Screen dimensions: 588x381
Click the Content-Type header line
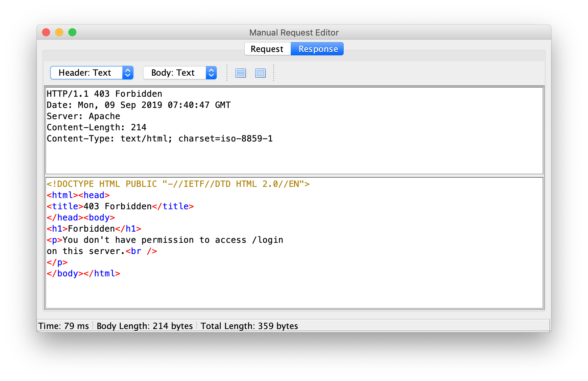click(159, 139)
